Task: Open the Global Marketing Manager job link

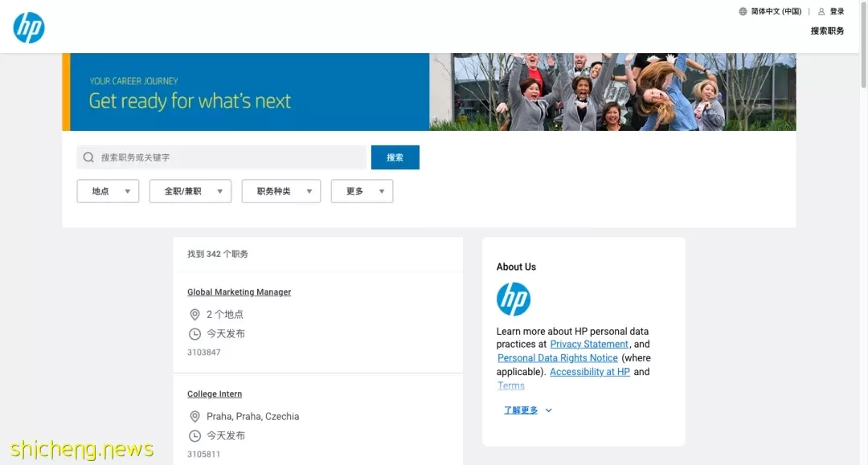Action: pos(240,292)
